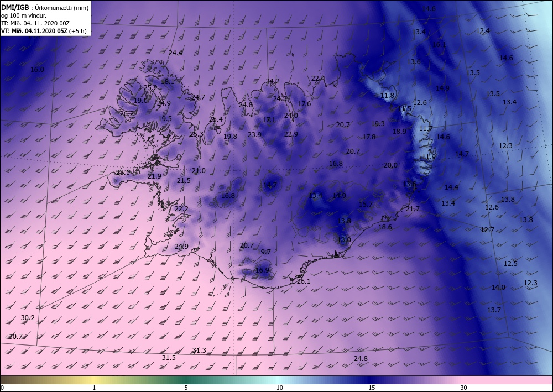Click the map value "30.2"
Viewport: 553px width, 392px height.
point(28,317)
